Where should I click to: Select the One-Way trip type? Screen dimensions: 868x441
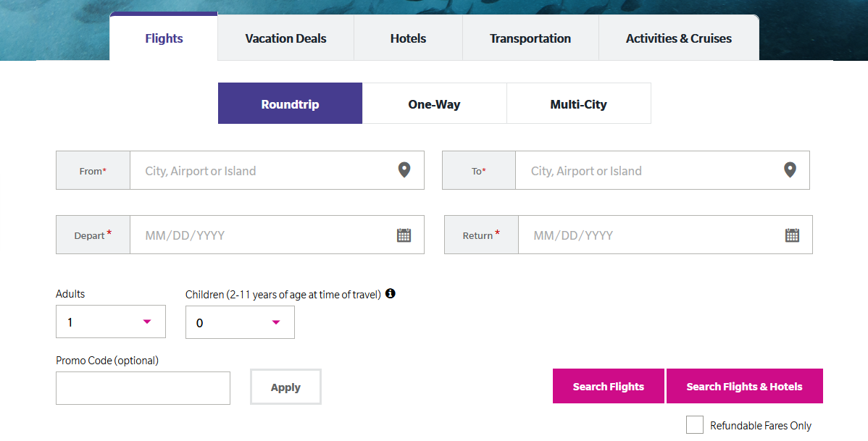[x=435, y=104]
